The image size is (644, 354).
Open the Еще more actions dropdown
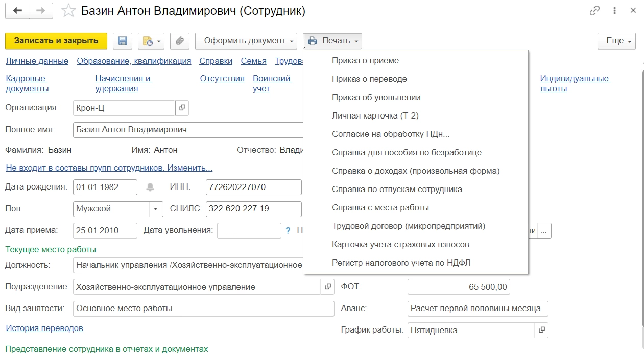[616, 41]
